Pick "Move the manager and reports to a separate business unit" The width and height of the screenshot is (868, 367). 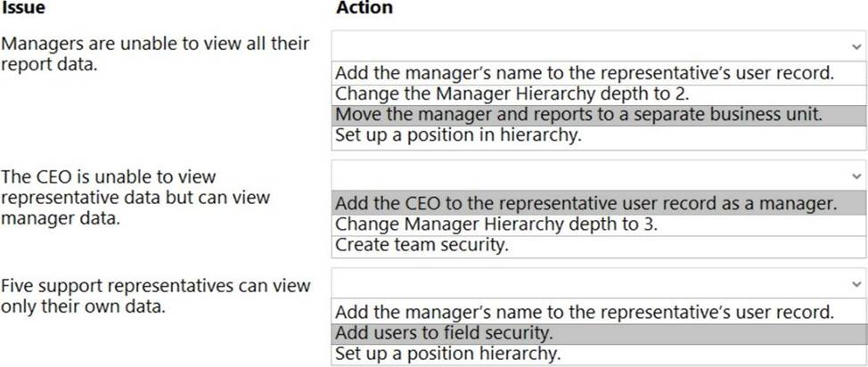pyautogui.click(x=579, y=115)
